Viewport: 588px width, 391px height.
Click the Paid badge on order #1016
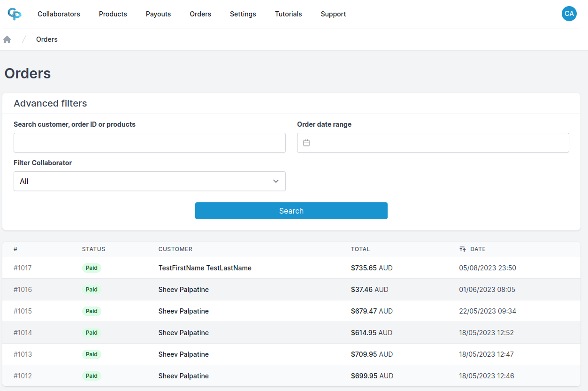(x=92, y=289)
